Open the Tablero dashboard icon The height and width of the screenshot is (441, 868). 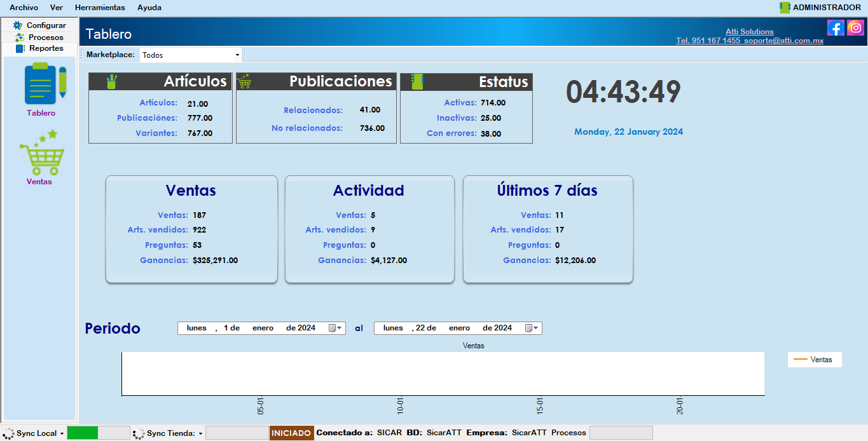(x=41, y=84)
